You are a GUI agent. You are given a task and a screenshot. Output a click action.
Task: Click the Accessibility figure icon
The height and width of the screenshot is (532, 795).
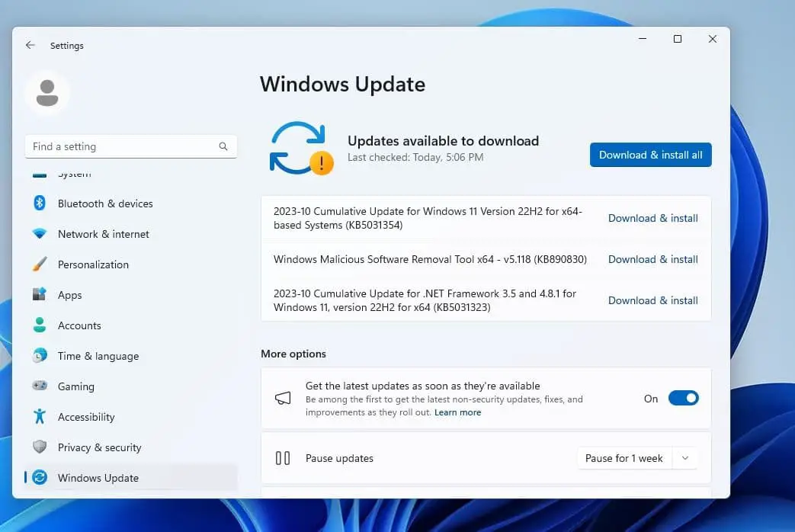[x=40, y=417]
